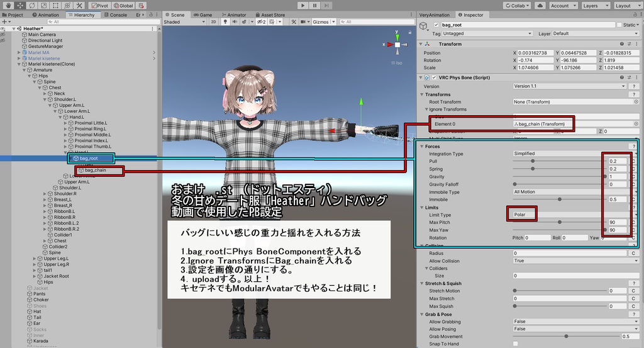644x348 pixels.
Task: Open the Version 1.1 dropdown
Action: click(570, 86)
